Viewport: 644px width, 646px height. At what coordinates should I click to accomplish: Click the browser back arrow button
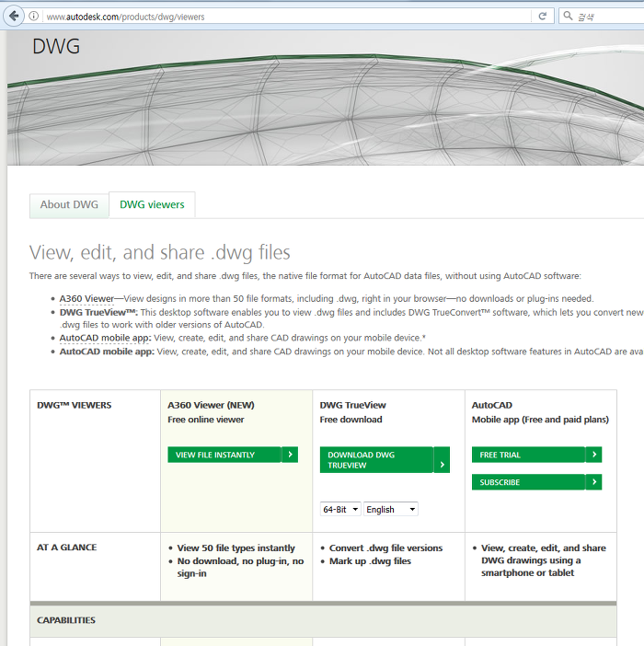click(14, 16)
